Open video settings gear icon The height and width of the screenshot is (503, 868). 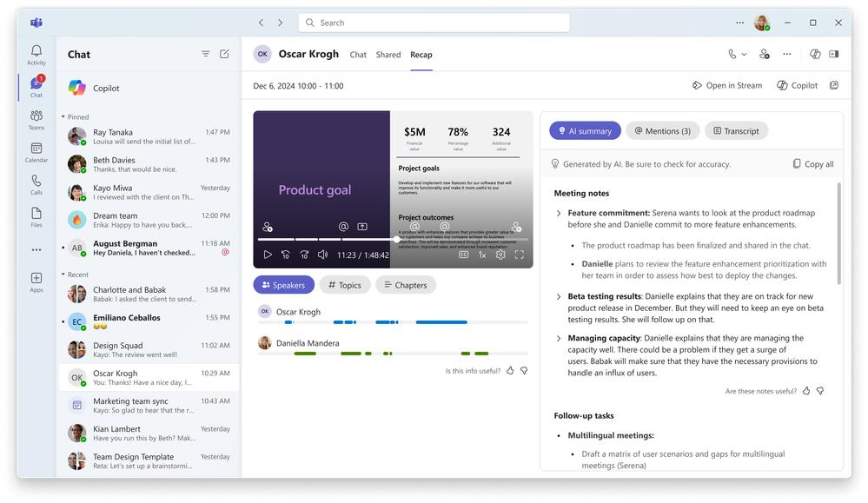click(x=500, y=255)
